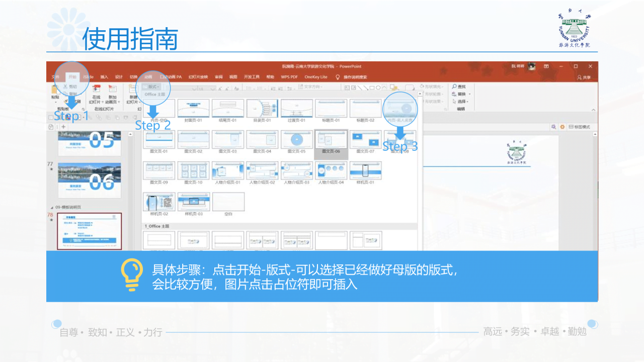Choose the highlighted 图文页-06 layout

tap(331, 144)
